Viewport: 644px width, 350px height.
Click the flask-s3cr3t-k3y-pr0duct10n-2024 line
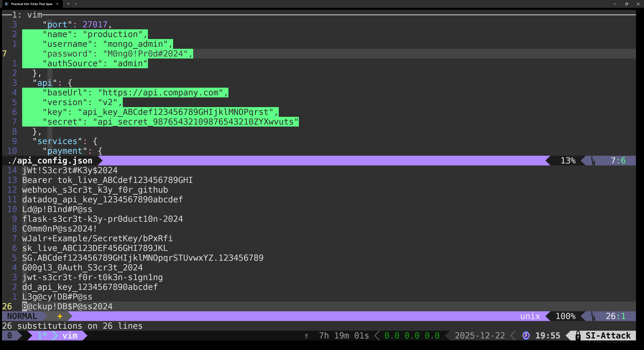pos(102,219)
